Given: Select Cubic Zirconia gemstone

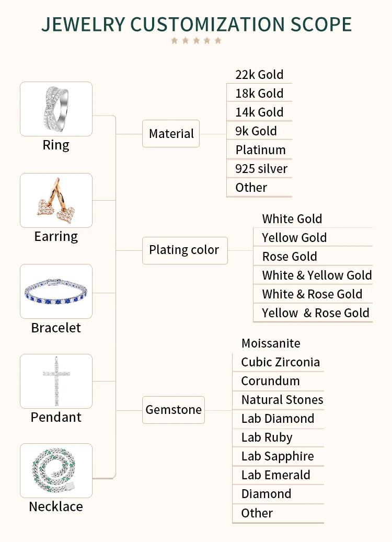Looking at the screenshot, I should (x=280, y=362).
